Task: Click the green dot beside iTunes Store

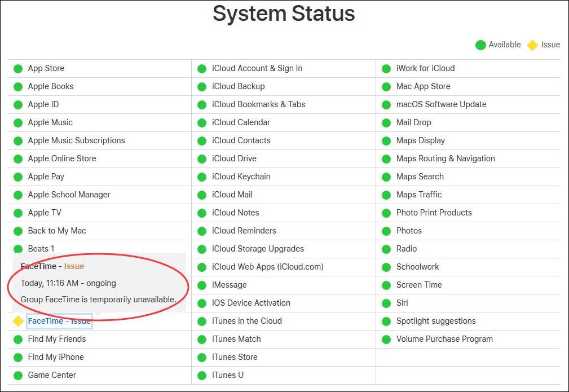Action: [202, 358]
